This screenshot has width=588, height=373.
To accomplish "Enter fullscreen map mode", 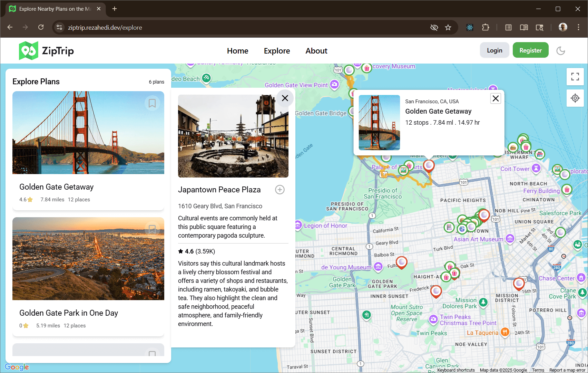I will 575,77.
